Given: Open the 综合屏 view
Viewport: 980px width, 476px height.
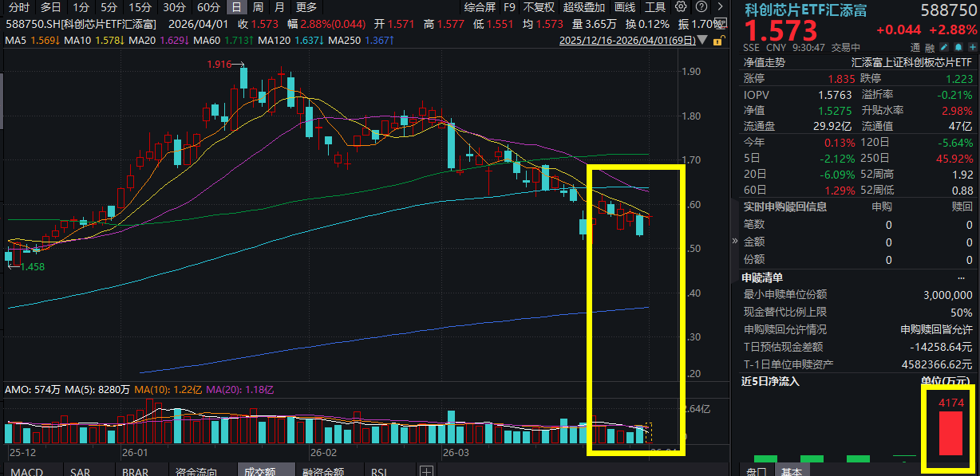Looking at the screenshot, I should [x=480, y=7].
